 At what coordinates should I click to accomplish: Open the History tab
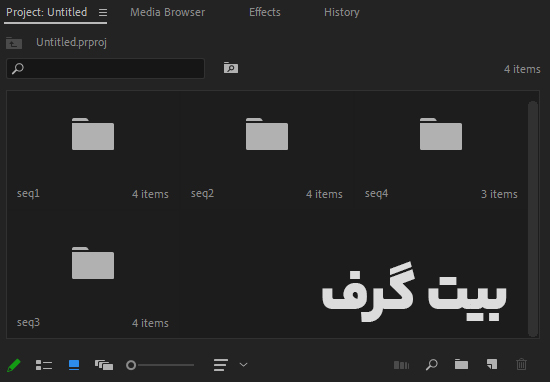(x=342, y=12)
